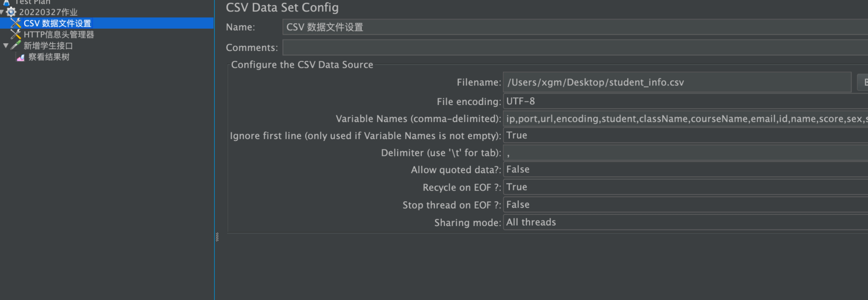Open the Allow quoted data dropdown

coord(682,170)
